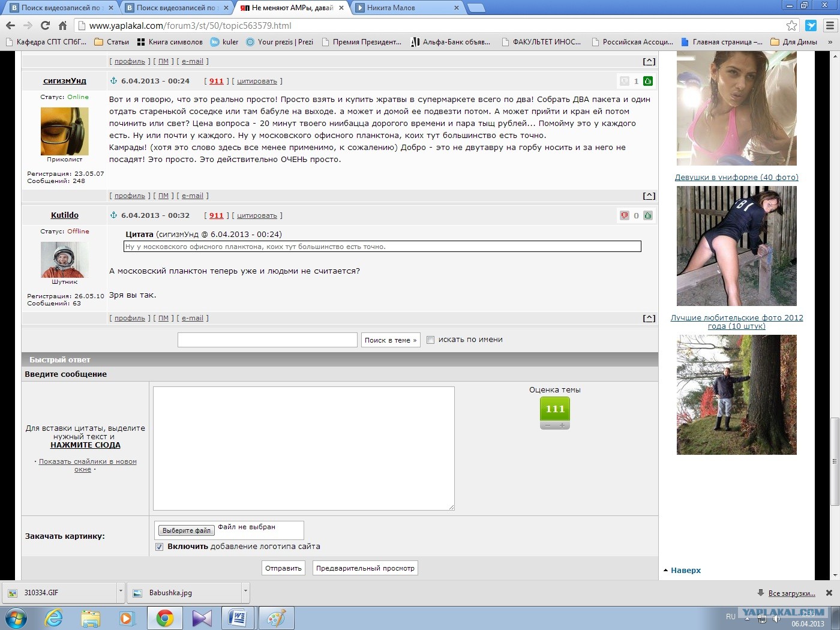Screen dimensions: 840x630
Task: Click the plus icon under topic rating
Action: 562,425
